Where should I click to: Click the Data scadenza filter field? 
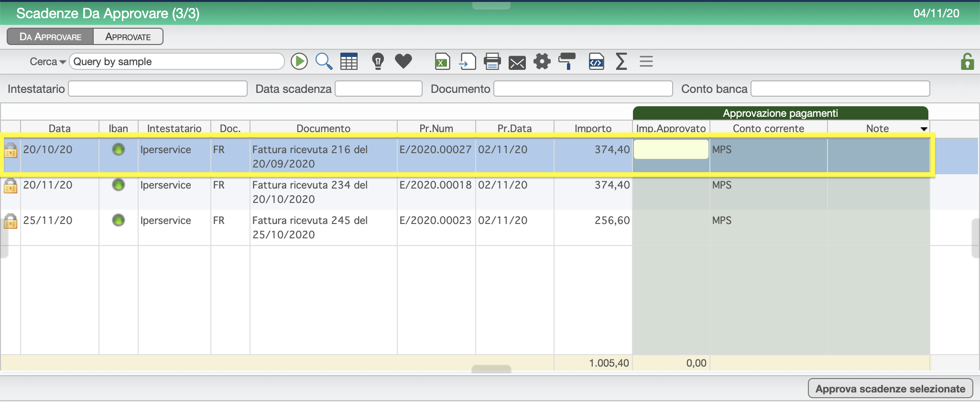pyautogui.click(x=379, y=89)
